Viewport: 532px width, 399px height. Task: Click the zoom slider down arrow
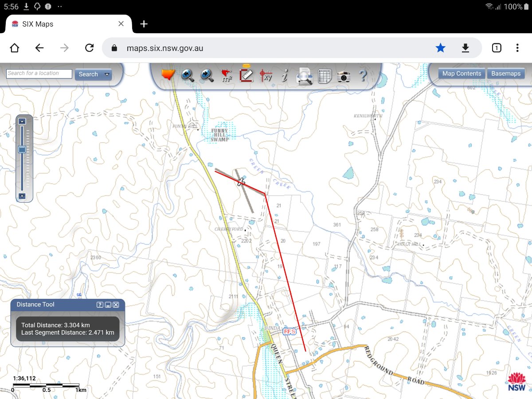point(22,196)
